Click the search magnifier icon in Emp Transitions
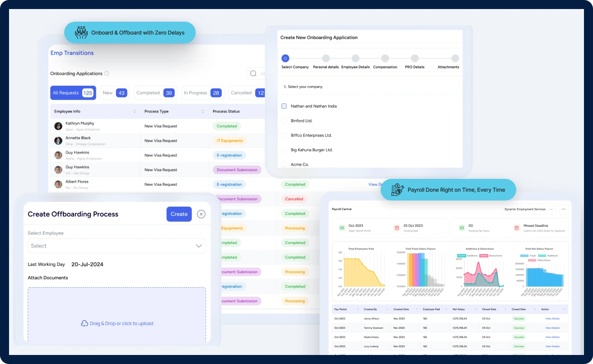Screen dimensions: 593x364 (253, 74)
